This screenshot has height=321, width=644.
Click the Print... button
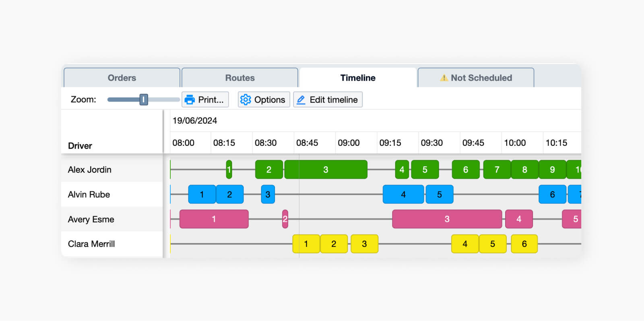pos(205,99)
